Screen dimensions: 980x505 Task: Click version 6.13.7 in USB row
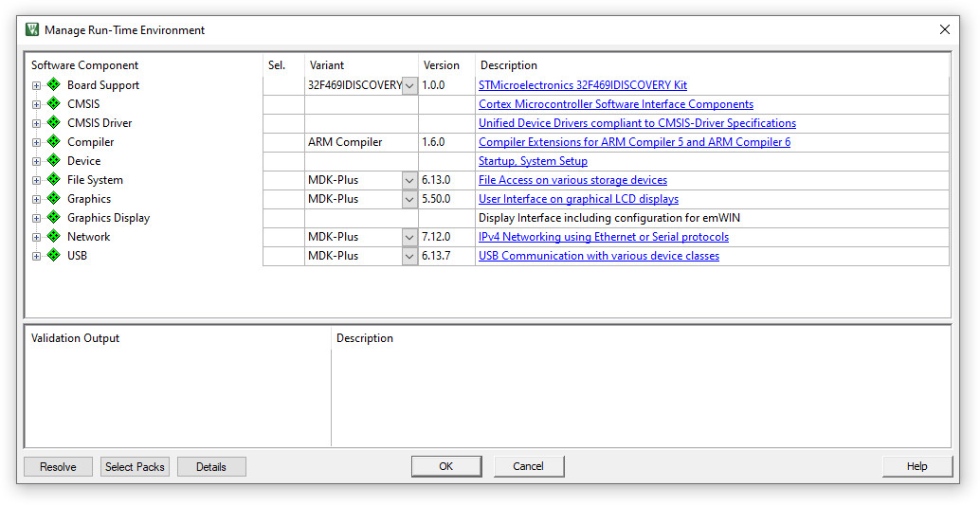tap(436, 256)
